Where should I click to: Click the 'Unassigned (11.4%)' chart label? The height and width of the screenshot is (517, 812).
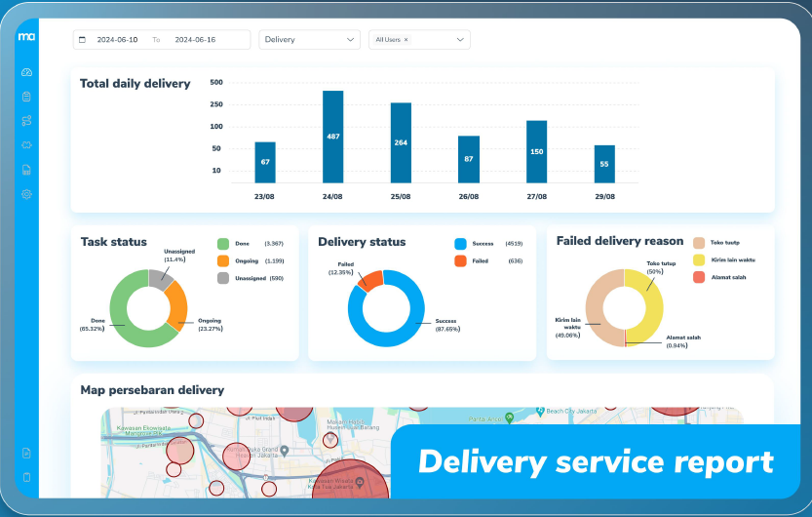pos(179,256)
